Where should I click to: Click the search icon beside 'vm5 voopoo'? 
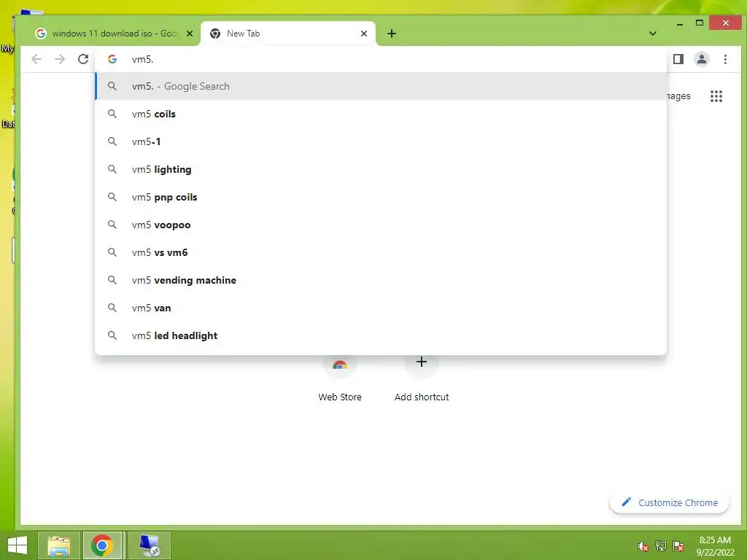click(x=112, y=225)
